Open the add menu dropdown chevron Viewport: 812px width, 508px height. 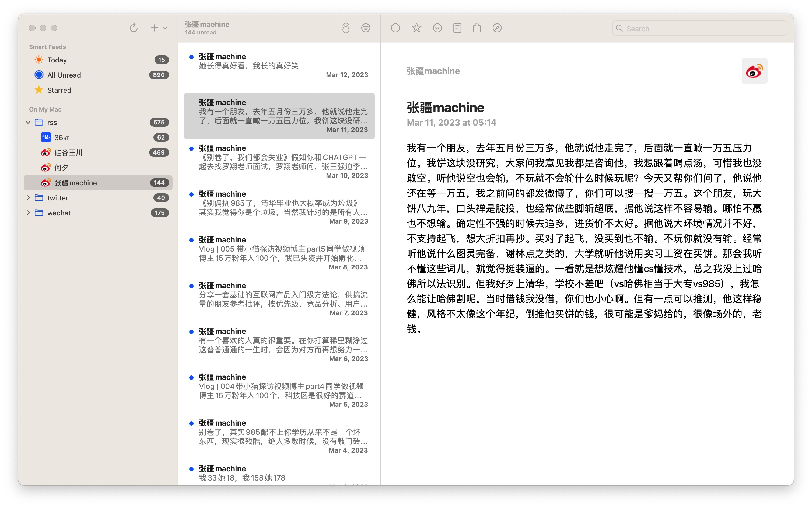pyautogui.click(x=165, y=28)
